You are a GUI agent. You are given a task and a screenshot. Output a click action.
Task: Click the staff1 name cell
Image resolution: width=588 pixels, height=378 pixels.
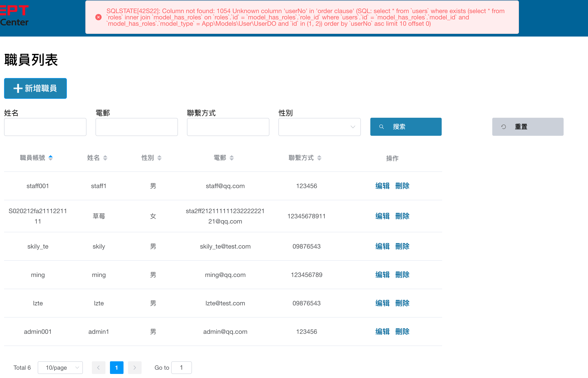[98, 186]
